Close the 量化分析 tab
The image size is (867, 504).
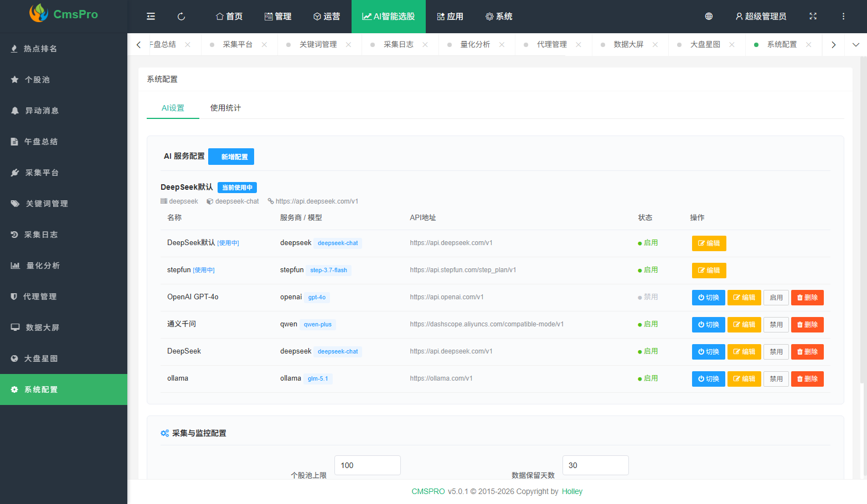pyautogui.click(x=502, y=45)
